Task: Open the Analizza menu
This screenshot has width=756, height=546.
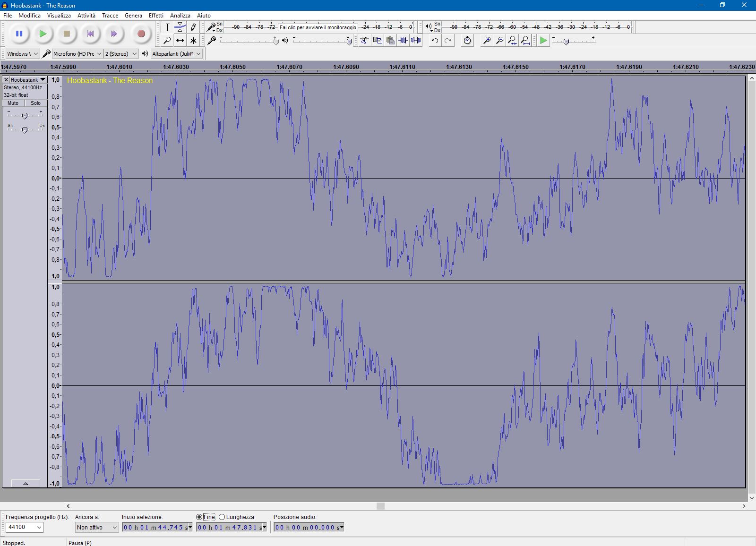Action: [180, 16]
